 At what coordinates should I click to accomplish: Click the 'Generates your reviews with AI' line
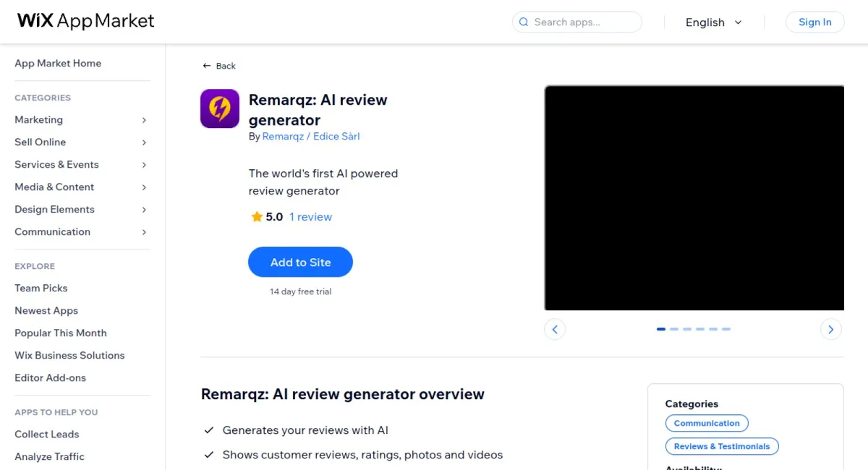tap(305, 430)
